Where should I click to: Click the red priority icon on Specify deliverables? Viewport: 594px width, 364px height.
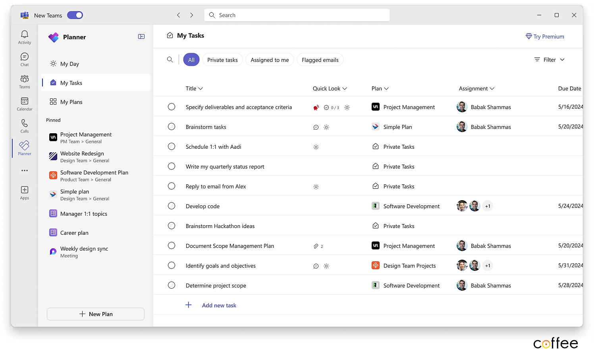(x=316, y=107)
